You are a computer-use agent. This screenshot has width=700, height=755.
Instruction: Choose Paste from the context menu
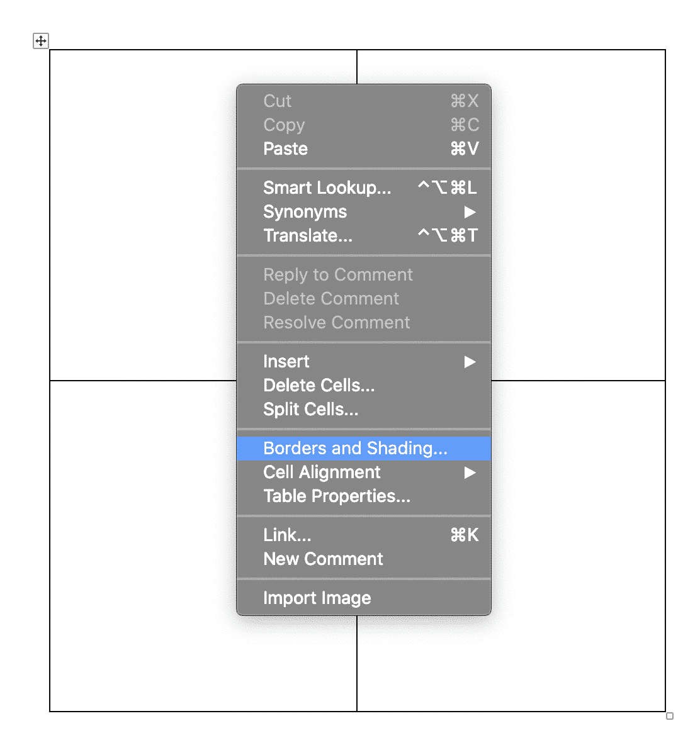click(x=285, y=149)
